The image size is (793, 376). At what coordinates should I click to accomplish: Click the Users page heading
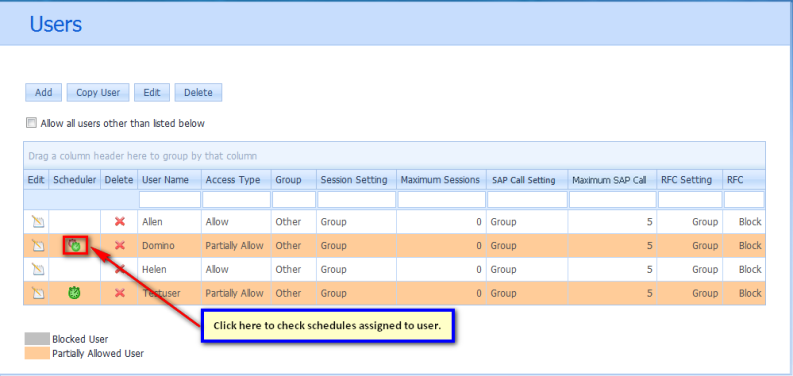pos(56,24)
